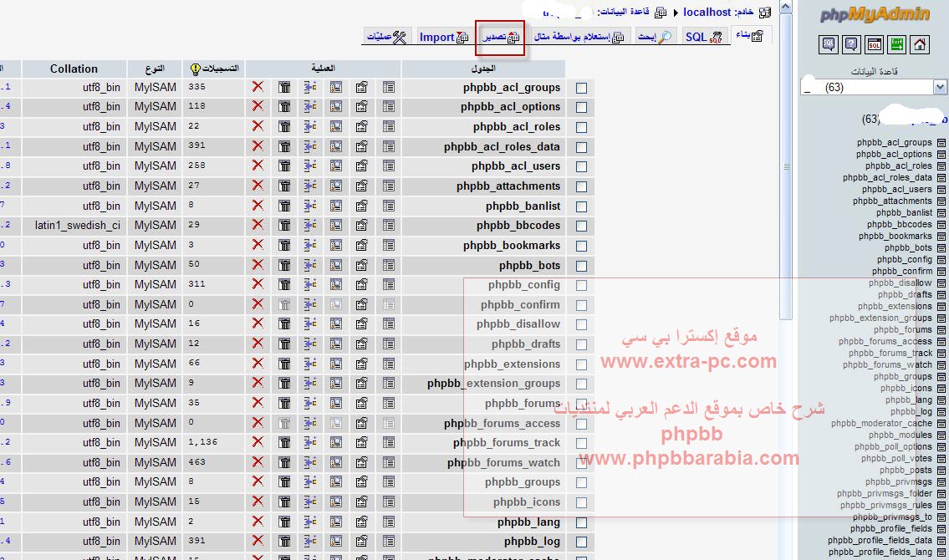949x560 pixels.
Task: Click red X drop icon in phpbb_forums_track row
Action: click(x=258, y=442)
